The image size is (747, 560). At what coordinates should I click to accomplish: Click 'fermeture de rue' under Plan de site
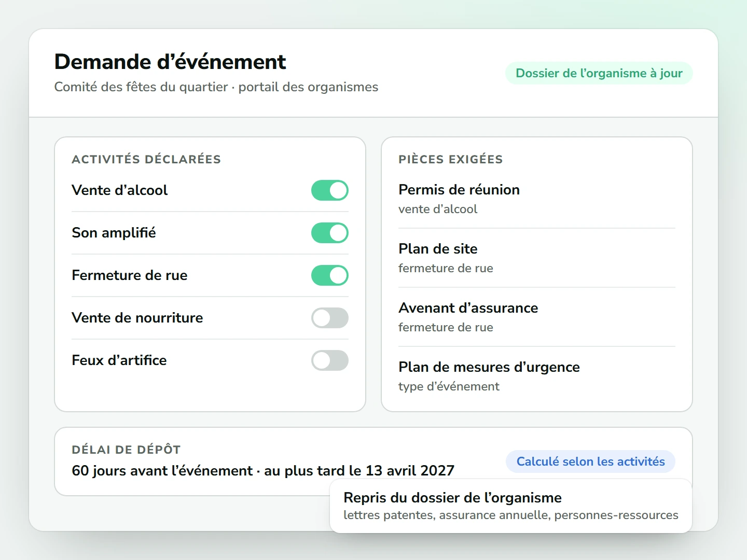click(x=446, y=268)
